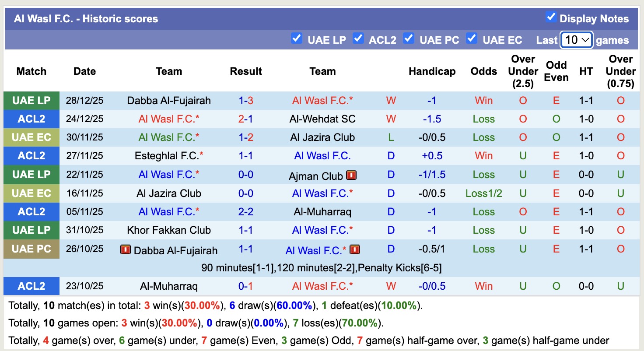This screenshot has width=644, height=351.
Task: Open Al Wasl F.C. link on the 28/12 row
Action: pyautogui.click(x=322, y=100)
